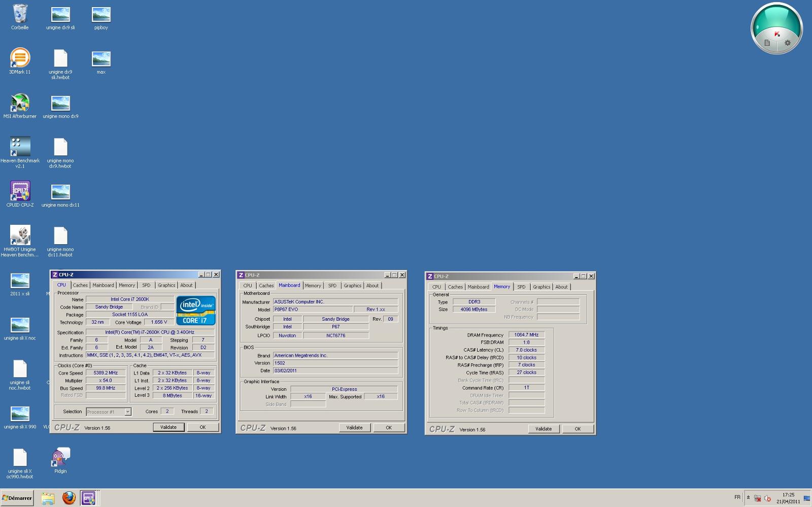Image resolution: width=812 pixels, height=507 pixels.
Task: Open the 3DMark 11 desktop shortcut
Action: tap(20, 61)
